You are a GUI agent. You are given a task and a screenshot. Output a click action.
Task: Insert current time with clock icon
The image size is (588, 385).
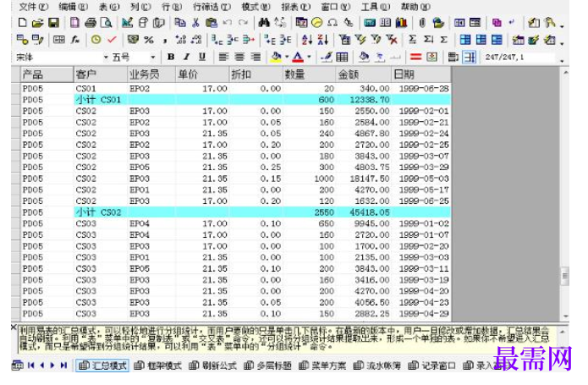(x=96, y=40)
